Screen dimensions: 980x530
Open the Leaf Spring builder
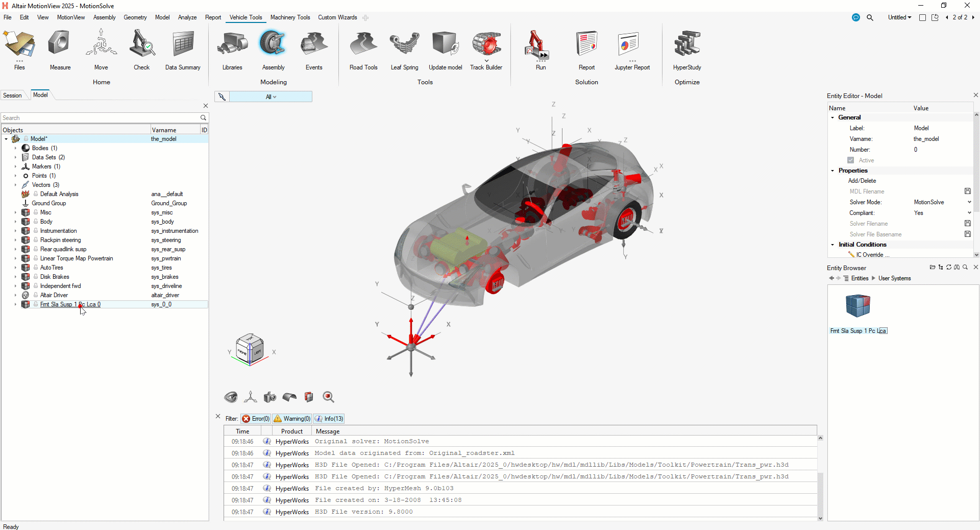point(404,50)
